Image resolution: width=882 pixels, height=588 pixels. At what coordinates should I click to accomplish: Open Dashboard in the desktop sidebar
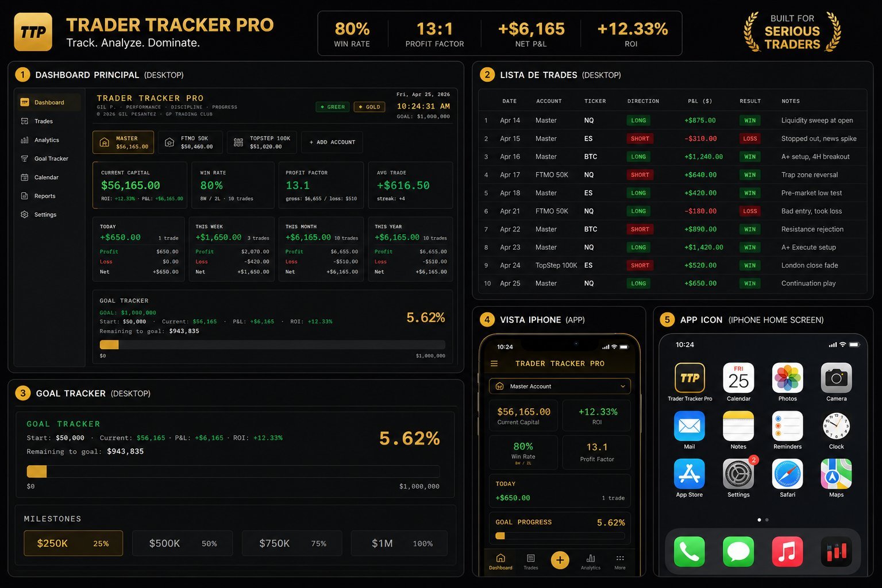(48, 102)
